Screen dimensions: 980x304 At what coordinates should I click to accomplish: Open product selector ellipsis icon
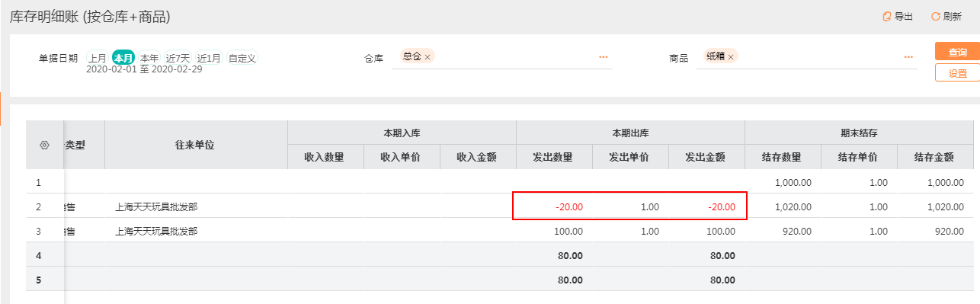click(x=908, y=57)
